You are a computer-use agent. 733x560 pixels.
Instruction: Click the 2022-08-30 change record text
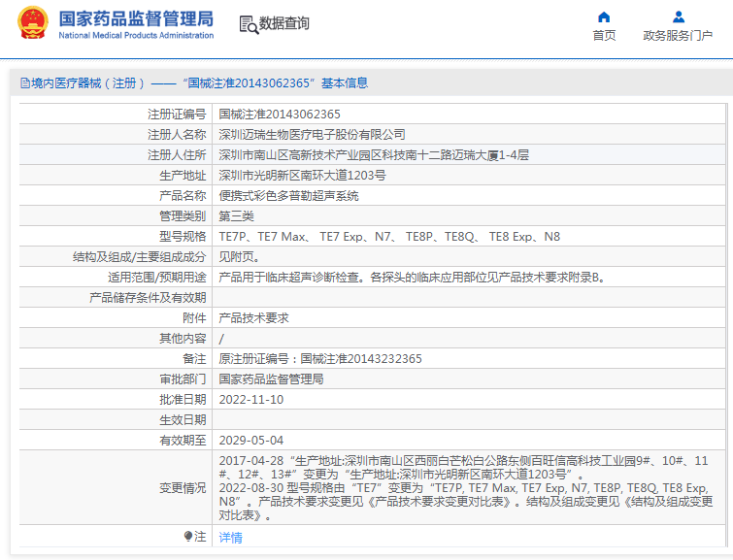[x=466, y=502]
